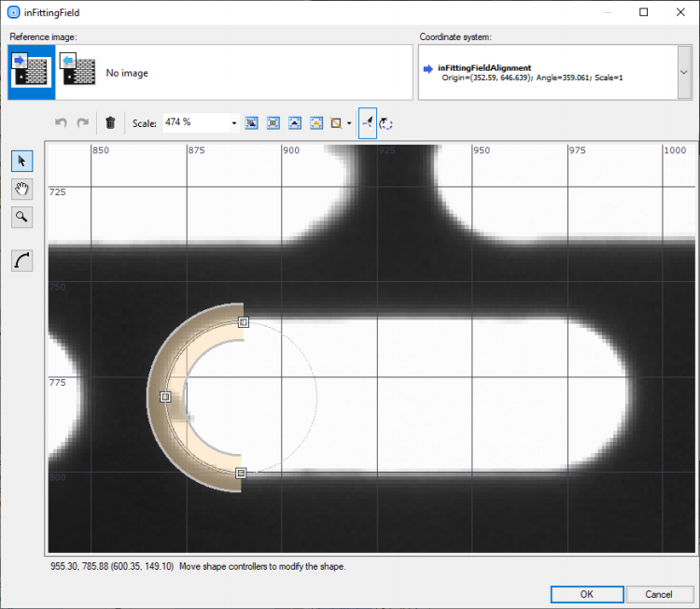
Task: Open the Scale percentage dropdown
Action: tap(234, 122)
